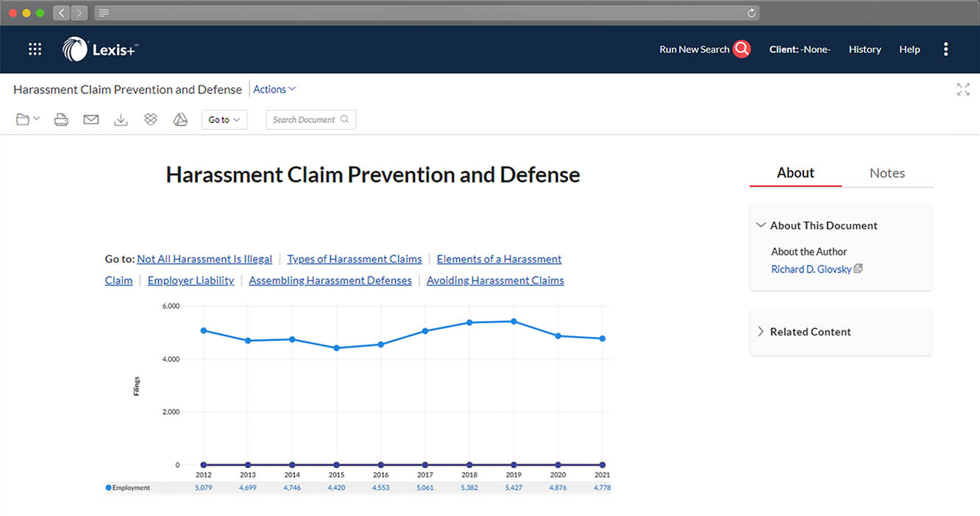Viewport: 980px width, 516px height.
Task: Click the printer icon in toolbar
Action: (61, 119)
